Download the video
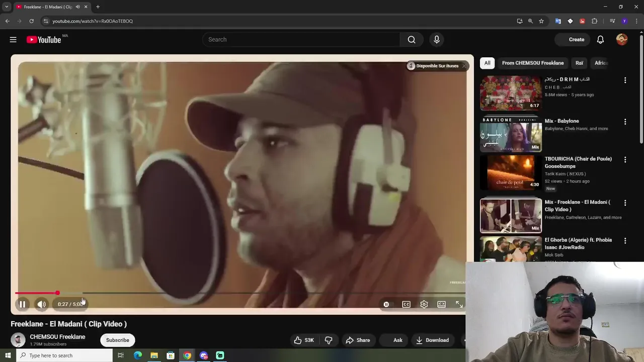 click(432, 340)
